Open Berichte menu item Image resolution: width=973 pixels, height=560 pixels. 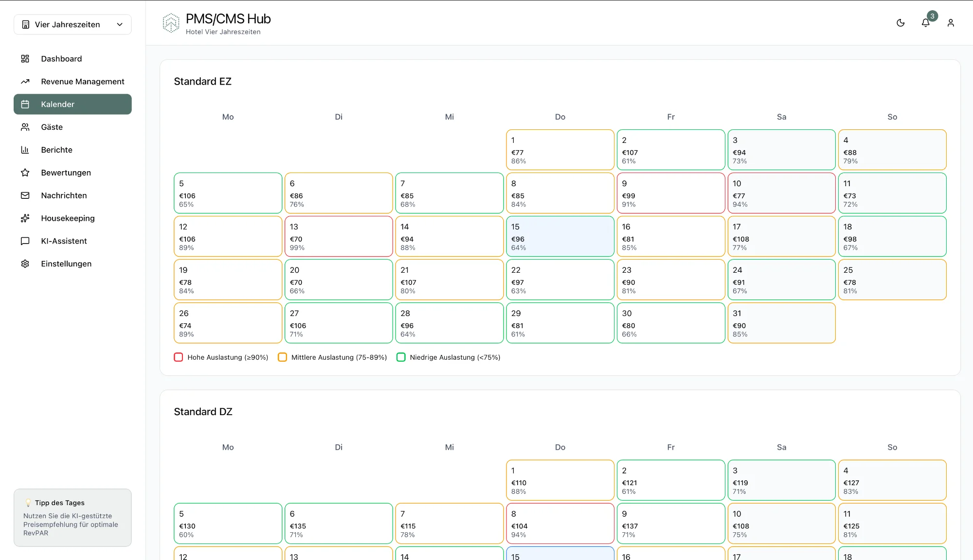[x=57, y=150]
